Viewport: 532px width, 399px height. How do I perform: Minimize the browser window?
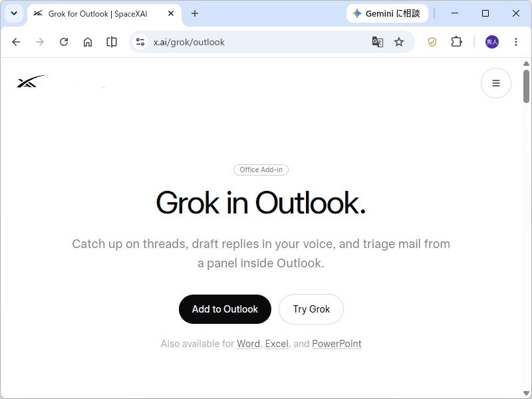click(455, 13)
